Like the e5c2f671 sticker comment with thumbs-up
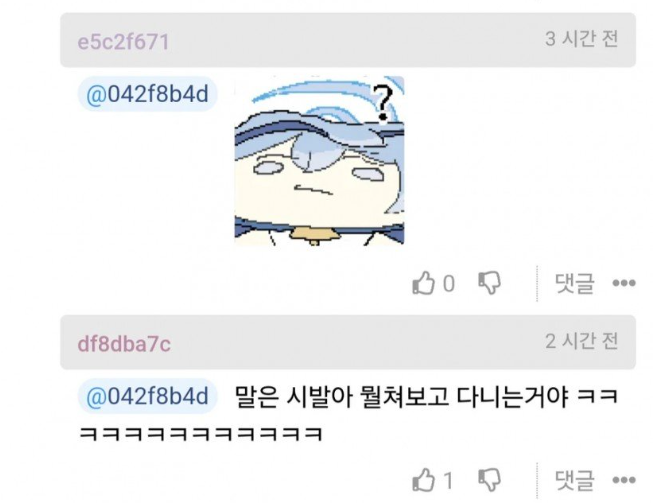Viewport: 656px width, 503px height. click(423, 283)
